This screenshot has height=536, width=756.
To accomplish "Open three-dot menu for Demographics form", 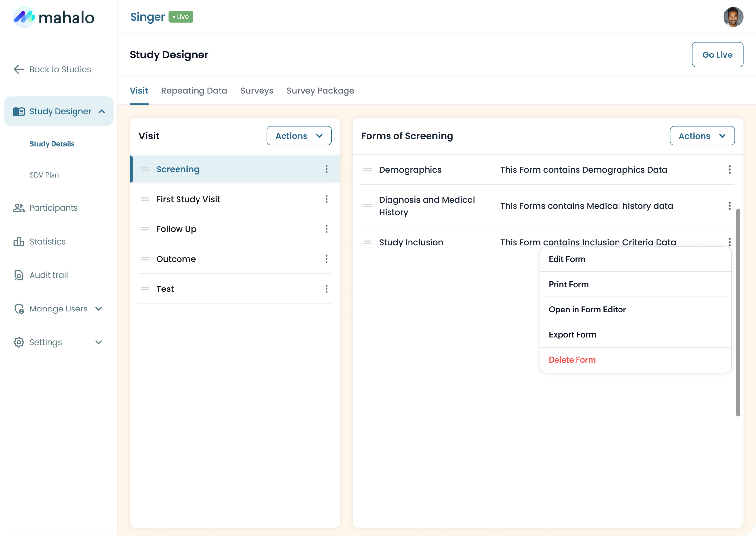I will point(729,170).
